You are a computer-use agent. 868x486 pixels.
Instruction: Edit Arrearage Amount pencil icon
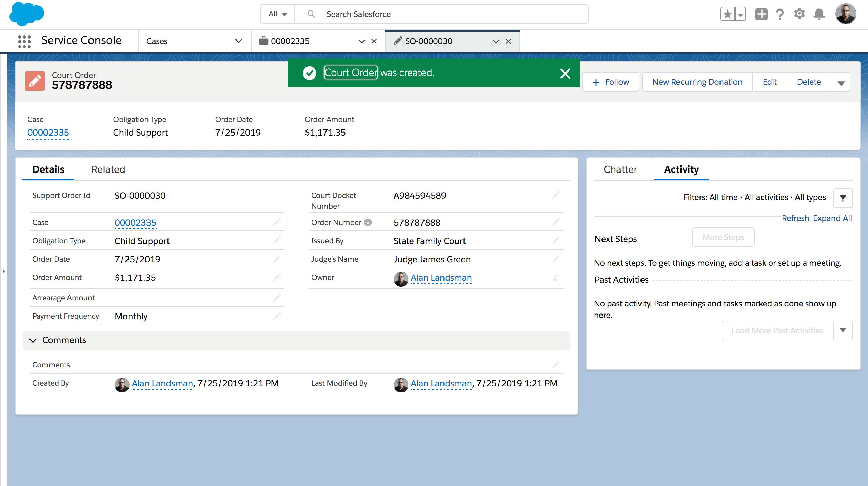coord(277,297)
